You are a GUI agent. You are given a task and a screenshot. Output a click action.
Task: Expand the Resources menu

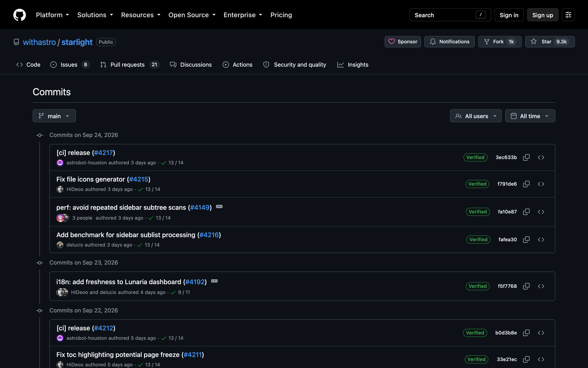(140, 15)
